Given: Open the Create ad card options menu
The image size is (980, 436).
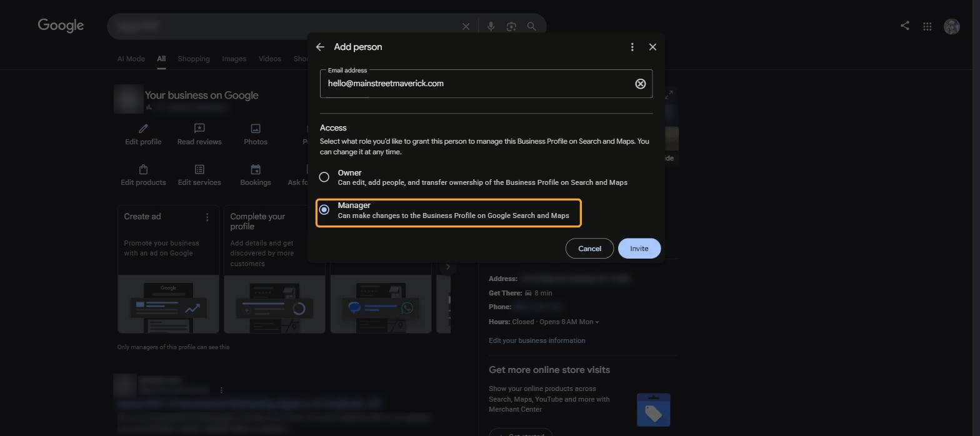Looking at the screenshot, I should pos(207,217).
